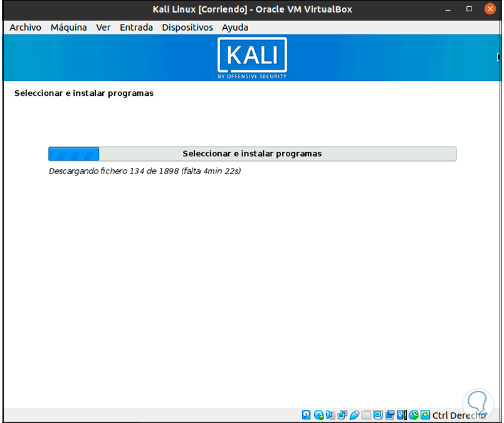Click the audio speaker status icon
504x423 pixels.
[330, 415]
